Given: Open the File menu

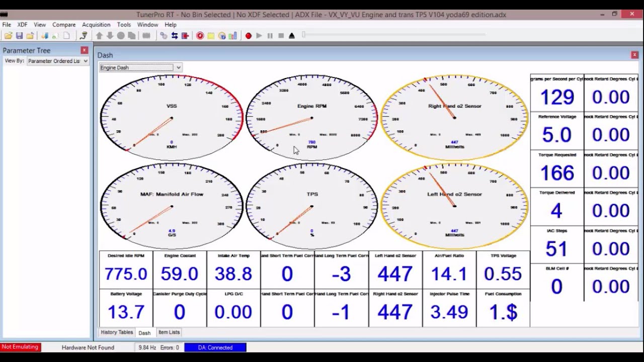Looking at the screenshot, I should tap(7, 25).
